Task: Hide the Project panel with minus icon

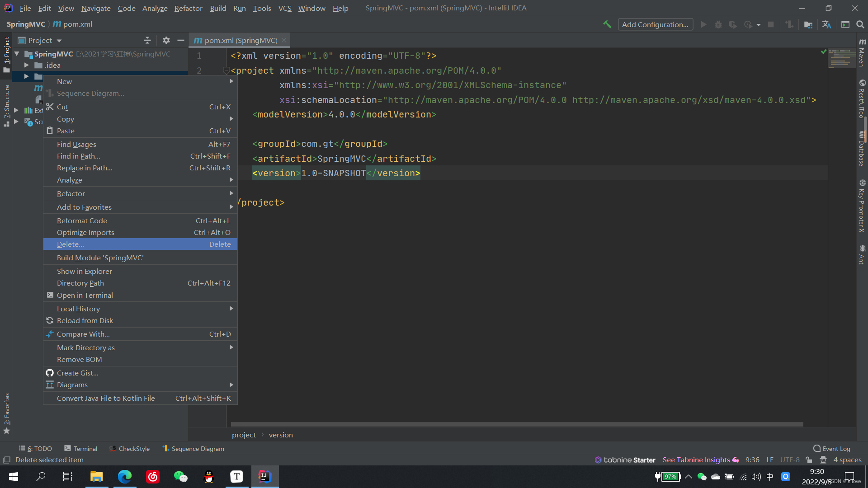Action: click(181, 40)
